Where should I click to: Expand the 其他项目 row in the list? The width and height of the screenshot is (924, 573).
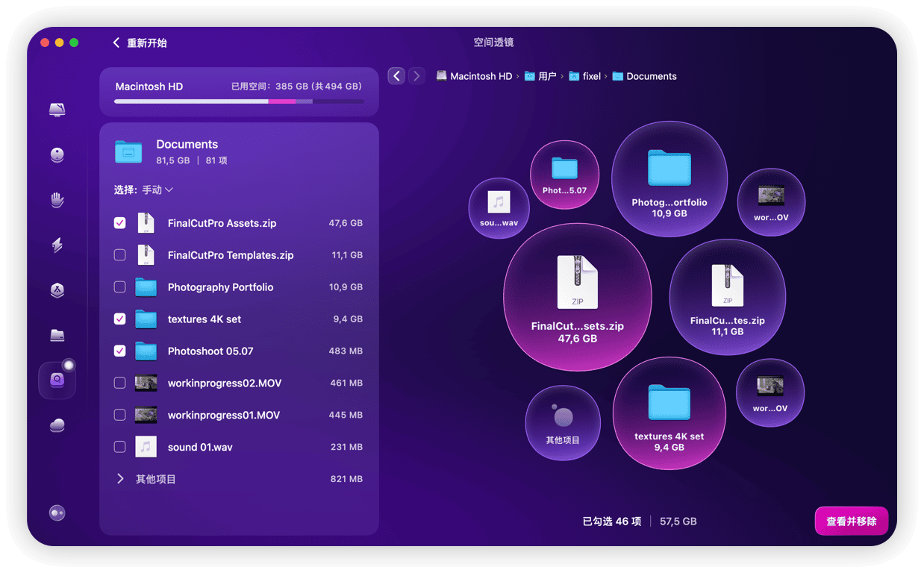coord(119,479)
